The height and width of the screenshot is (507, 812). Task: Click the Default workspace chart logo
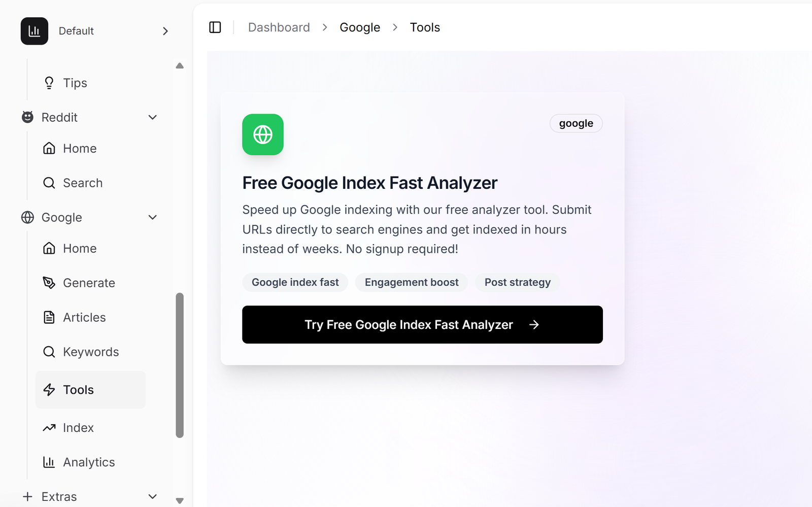click(x=35, y=31)
